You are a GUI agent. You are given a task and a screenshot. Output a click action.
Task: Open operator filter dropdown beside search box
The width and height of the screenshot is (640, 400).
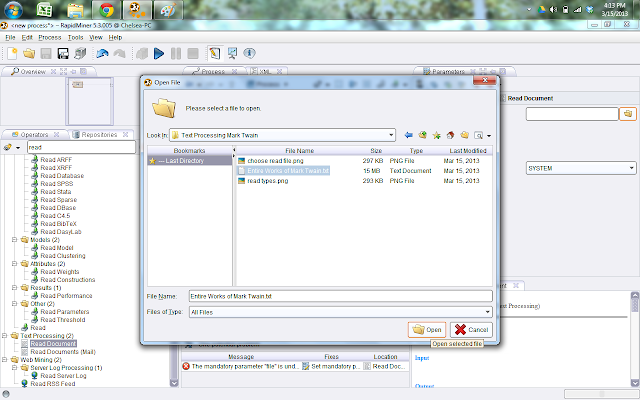point(18,148)
